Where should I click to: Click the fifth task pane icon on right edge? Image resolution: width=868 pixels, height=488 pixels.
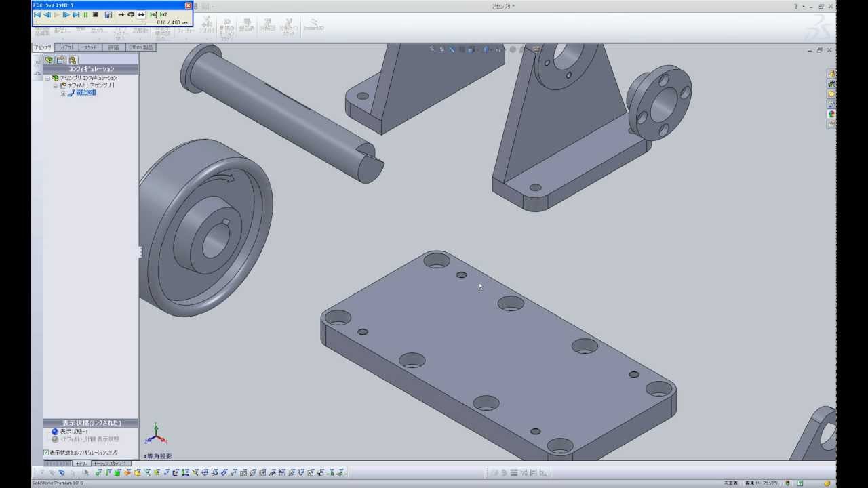pyautogui.click(x=831, y=114)
